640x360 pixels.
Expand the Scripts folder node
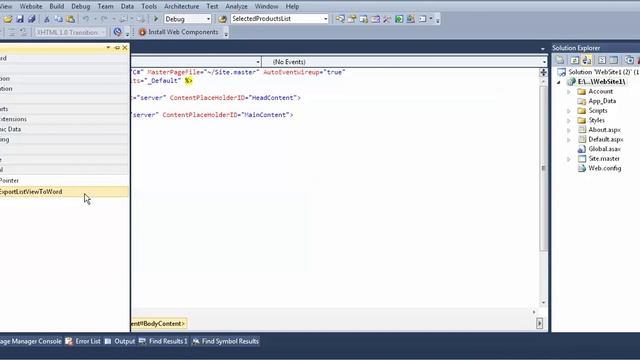(x=569, y=111)
